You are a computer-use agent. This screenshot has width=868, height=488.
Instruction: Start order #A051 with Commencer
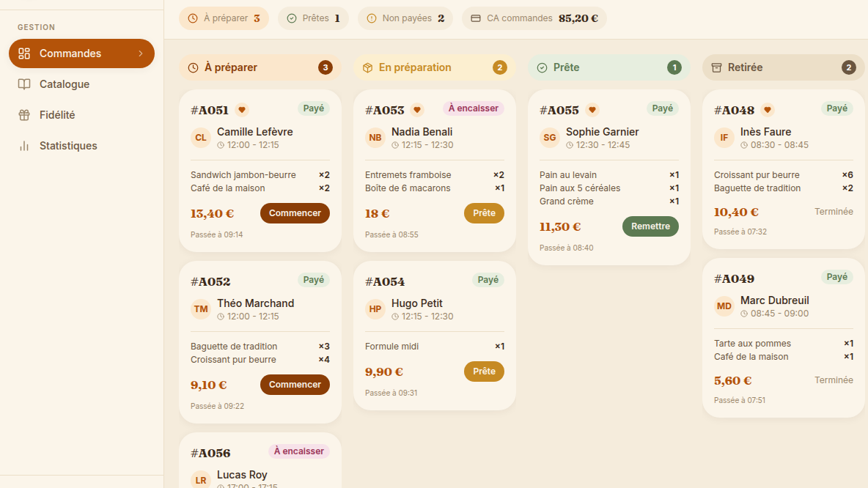295,213
